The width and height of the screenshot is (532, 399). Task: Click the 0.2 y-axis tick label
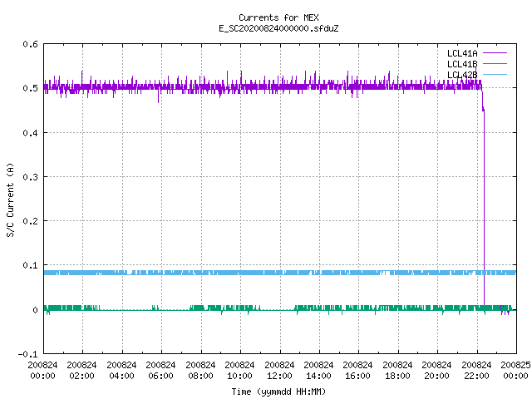pos(30,221)
